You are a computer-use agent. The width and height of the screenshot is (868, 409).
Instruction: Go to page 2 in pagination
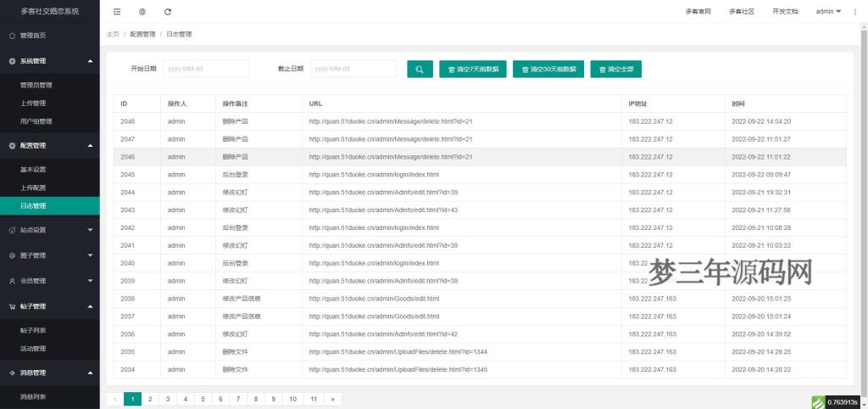click(x=150, y=399)
